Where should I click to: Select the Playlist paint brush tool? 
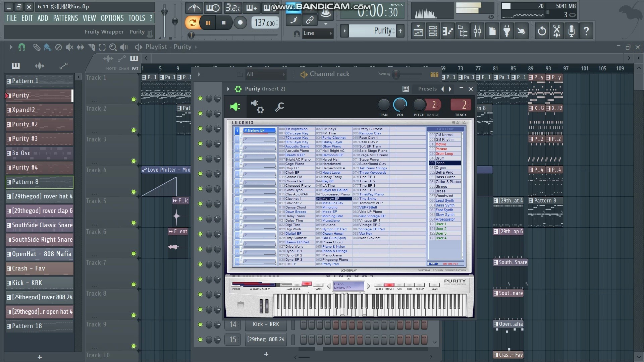[x=48, y=47]
